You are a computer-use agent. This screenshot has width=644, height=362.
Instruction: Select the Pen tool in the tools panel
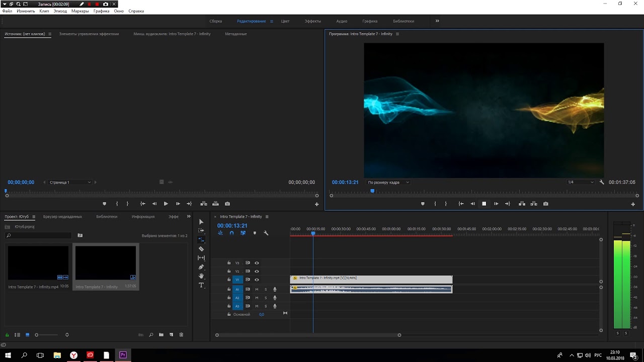coord(201,267)
